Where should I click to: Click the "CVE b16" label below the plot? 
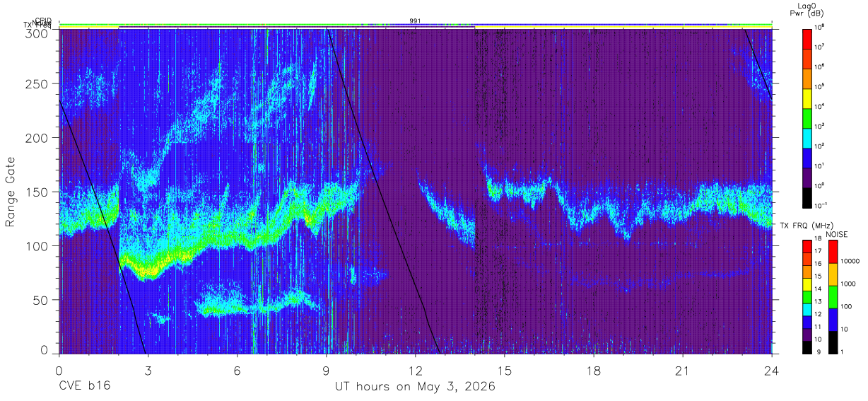[84, 387]
